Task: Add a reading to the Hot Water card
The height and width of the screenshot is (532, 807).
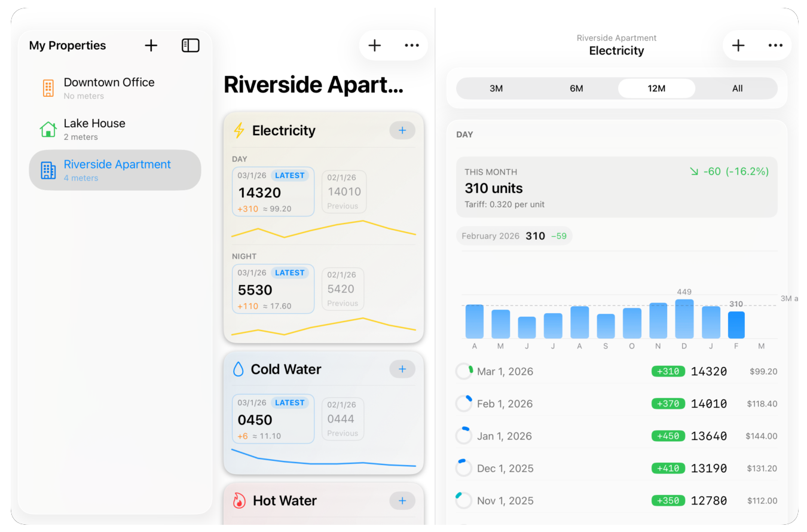Action: pyautogui.click(x=402, y=501)
